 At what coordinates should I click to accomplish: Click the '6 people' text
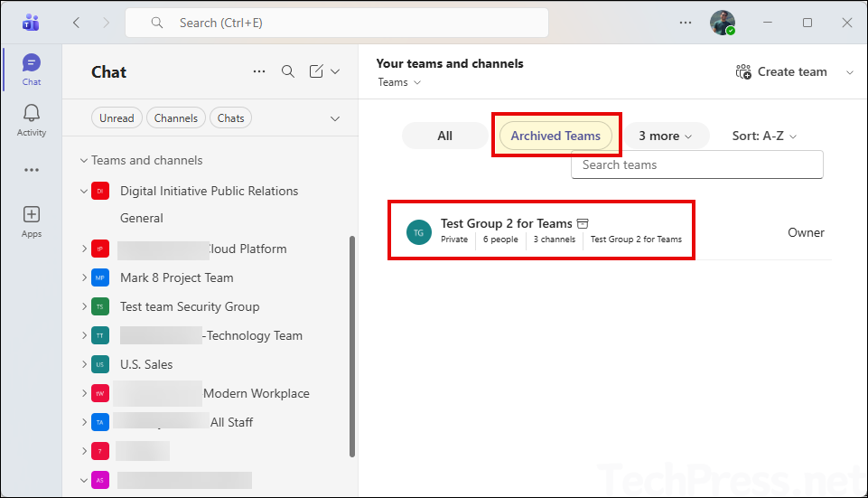tap(500, 240)
